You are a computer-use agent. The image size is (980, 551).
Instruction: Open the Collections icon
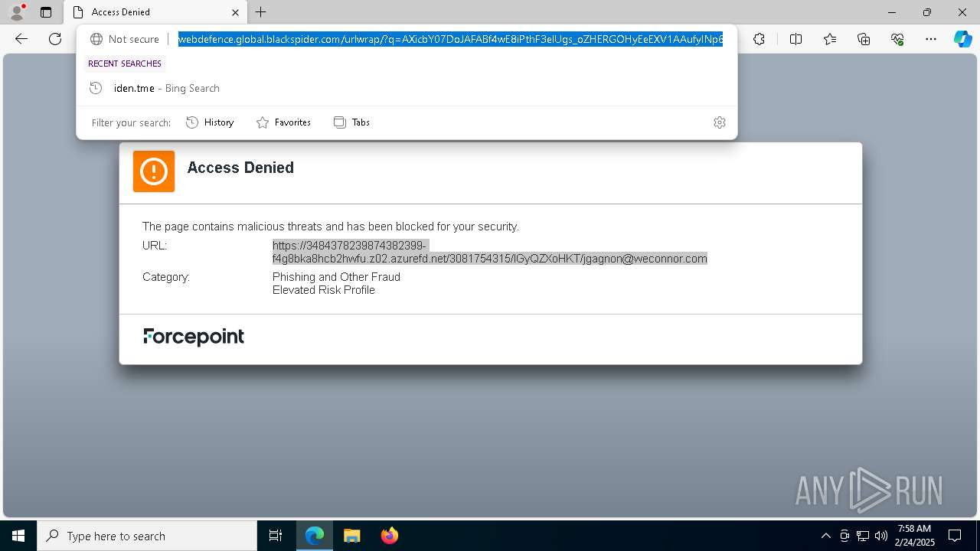point(864,39)
